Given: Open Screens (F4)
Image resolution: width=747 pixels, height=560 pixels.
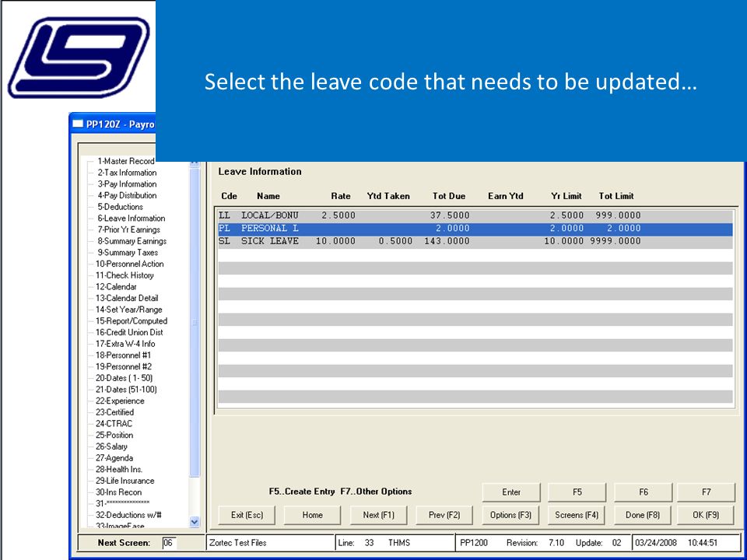Looking at the screenshot, I should click(x=577, y=515).
